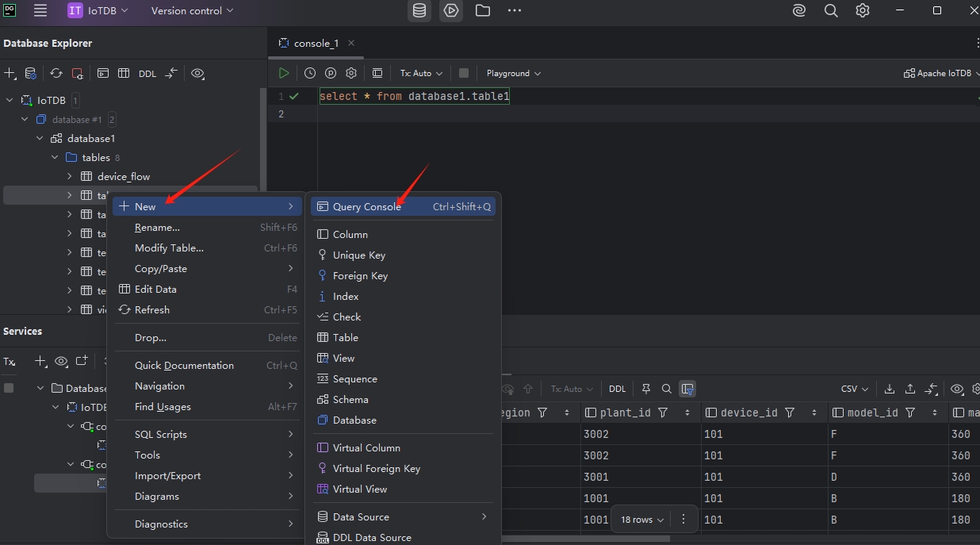Screen dimensions: 980x545
Task: Click the Database tool icon in title bar
Action: coord(419,11)
